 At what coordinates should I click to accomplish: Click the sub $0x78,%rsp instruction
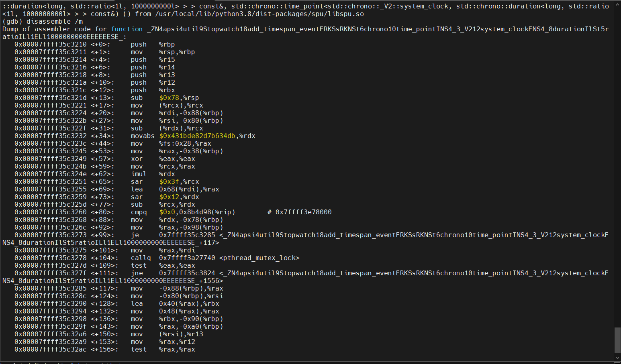click(x=165, y=98)
